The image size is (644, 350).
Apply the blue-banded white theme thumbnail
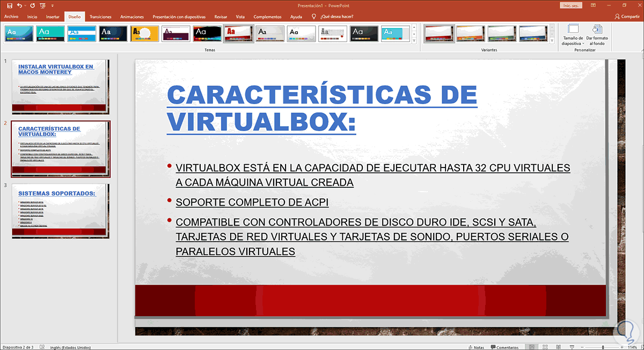(x=82, y=34)
